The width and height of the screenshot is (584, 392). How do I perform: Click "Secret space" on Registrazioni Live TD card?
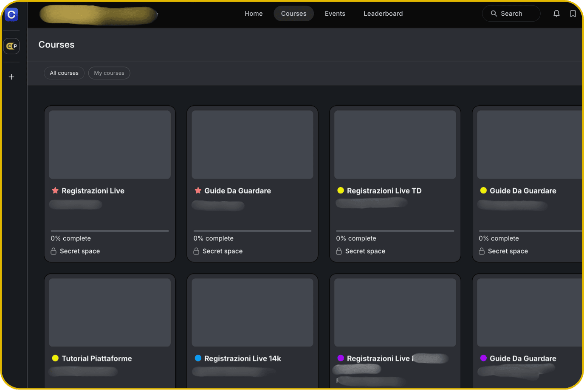(x=365, y=251)
